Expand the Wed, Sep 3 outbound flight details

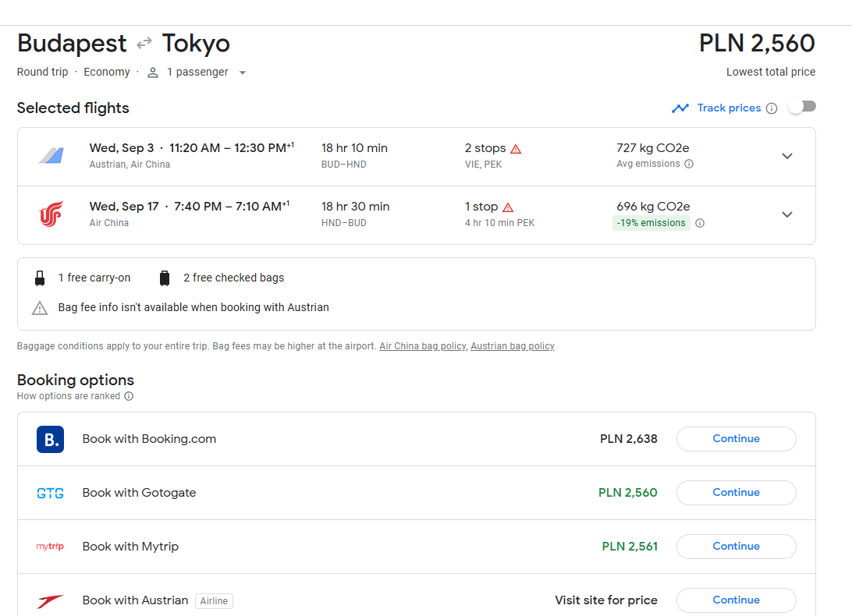[786, 157]
